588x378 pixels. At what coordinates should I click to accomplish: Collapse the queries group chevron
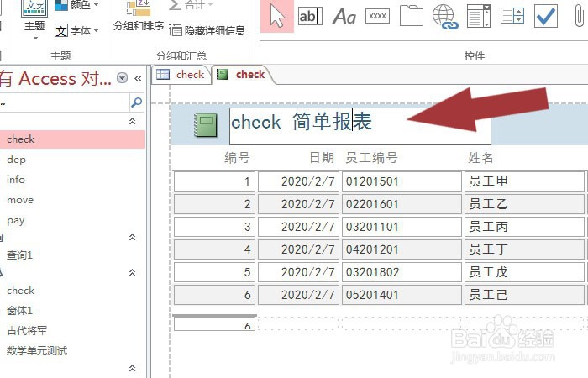click(132, 237)
